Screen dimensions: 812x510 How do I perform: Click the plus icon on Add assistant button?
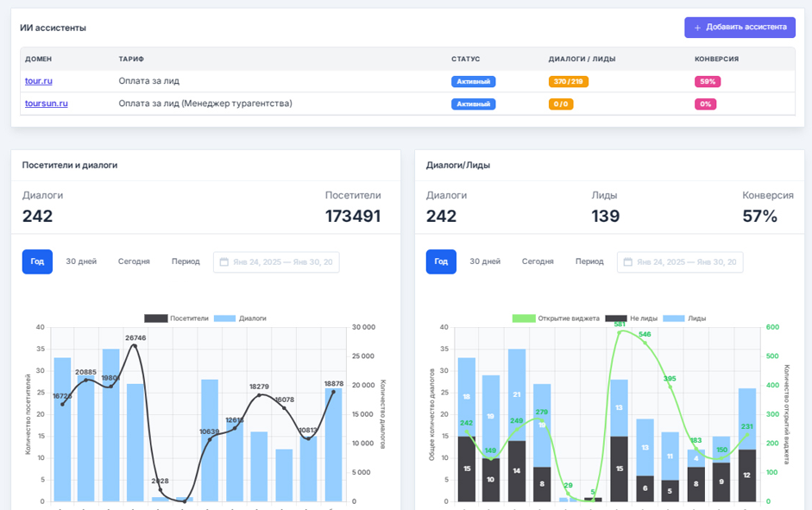(697, 28)
